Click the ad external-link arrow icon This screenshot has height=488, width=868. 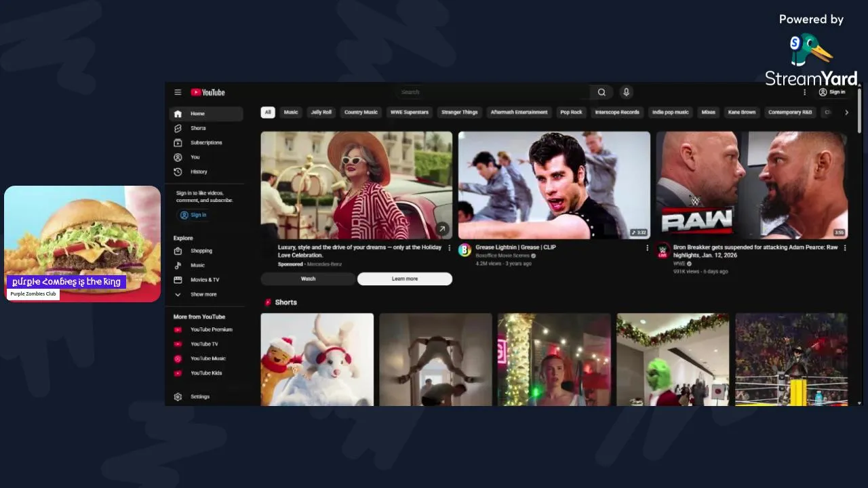[x=442, y=229]
